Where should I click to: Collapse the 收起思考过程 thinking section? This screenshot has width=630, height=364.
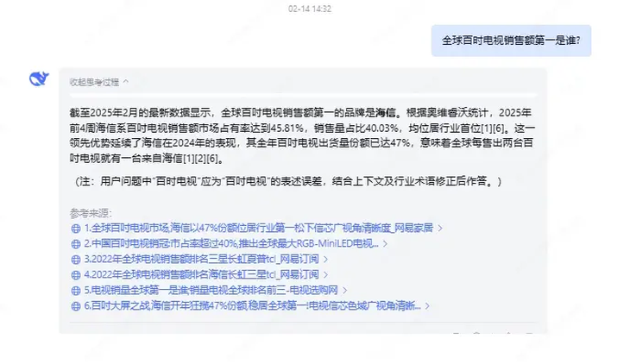click(x=99, y=82)
